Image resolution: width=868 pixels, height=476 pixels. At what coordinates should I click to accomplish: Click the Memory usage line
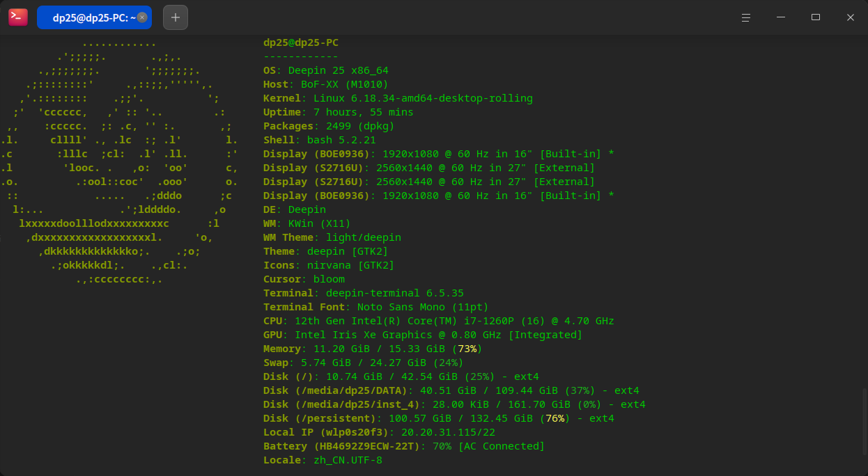click(x=373, y=349)
